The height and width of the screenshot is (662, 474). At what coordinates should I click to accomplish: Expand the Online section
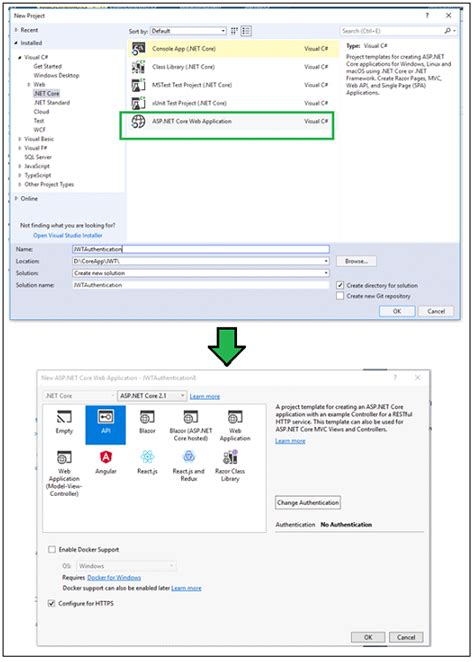[16, 198]
